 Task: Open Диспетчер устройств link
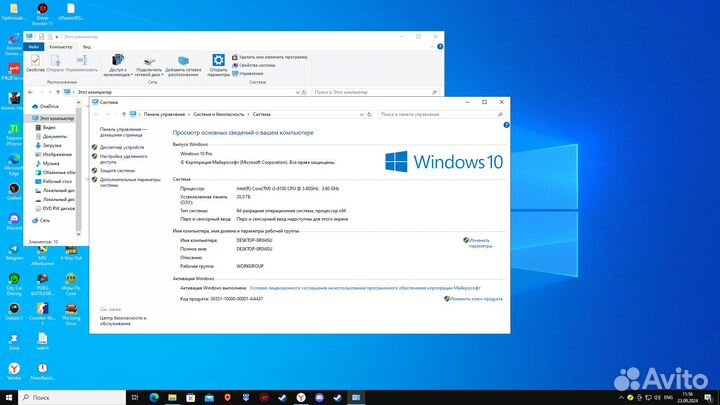pos(122,147)
